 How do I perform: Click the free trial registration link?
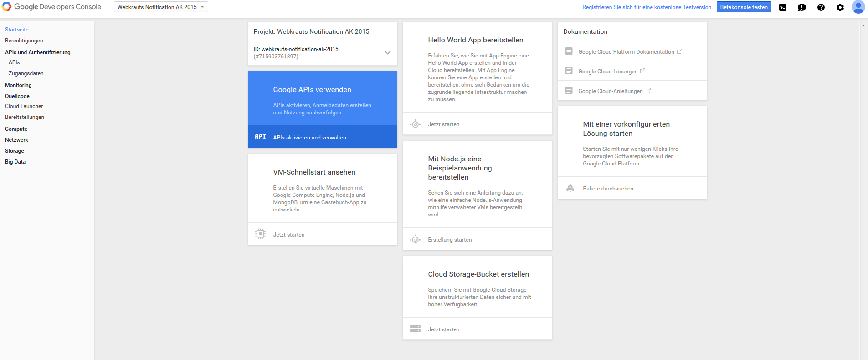[x=647, y=7]
